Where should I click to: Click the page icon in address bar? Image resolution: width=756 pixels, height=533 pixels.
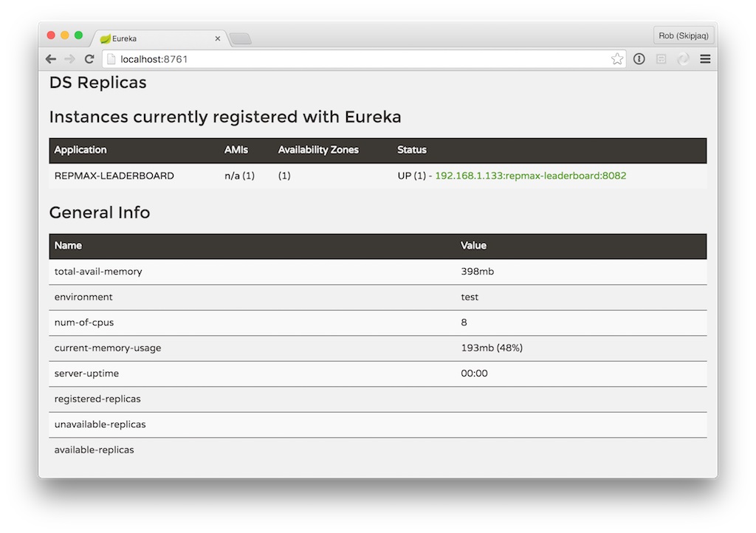111,59
